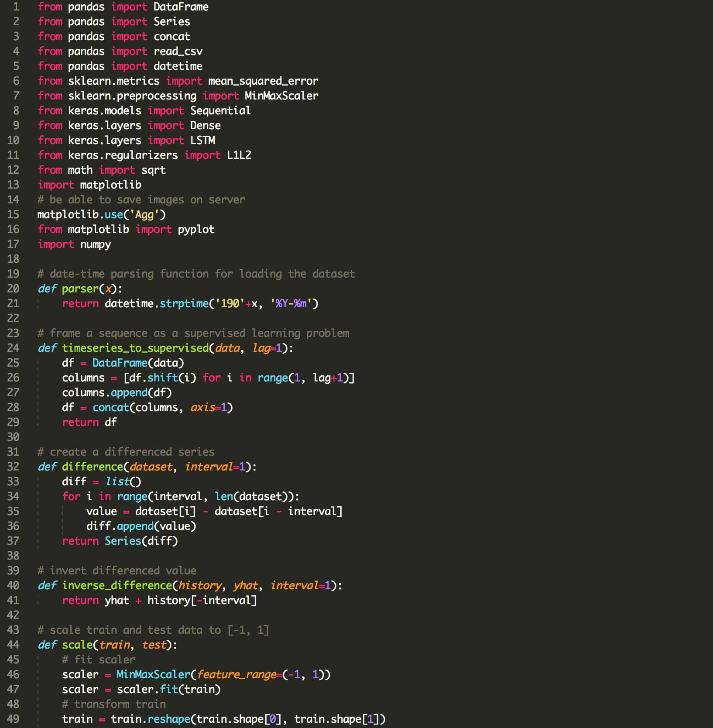This screenshot has height=728, width=713.
Task: Click 'pyplot' in the matplotlib import line
Action: click(x=196, y=230)
